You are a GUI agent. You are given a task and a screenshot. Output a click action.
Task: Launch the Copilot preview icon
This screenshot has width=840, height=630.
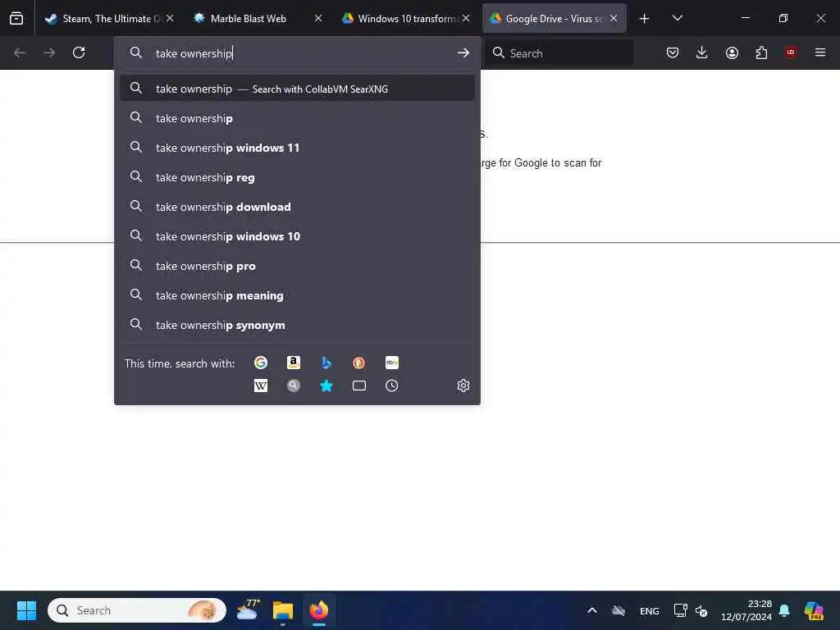813,610
